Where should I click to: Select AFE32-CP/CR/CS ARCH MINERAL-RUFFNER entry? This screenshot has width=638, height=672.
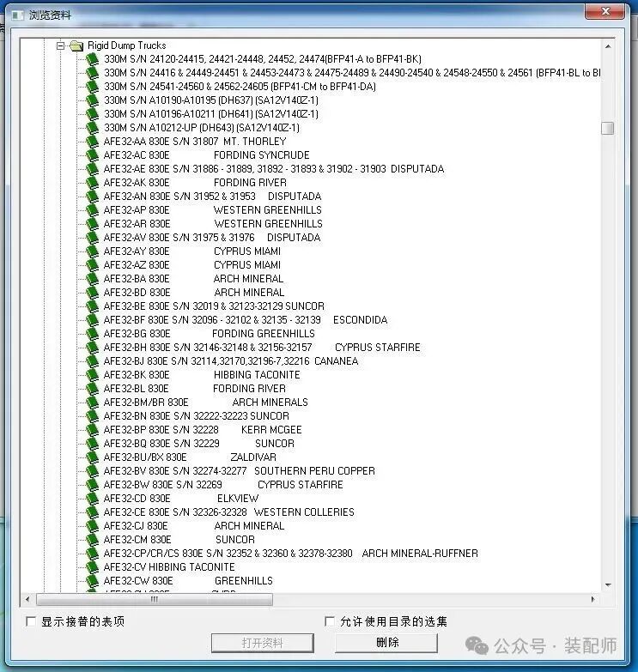pos(291,554)
